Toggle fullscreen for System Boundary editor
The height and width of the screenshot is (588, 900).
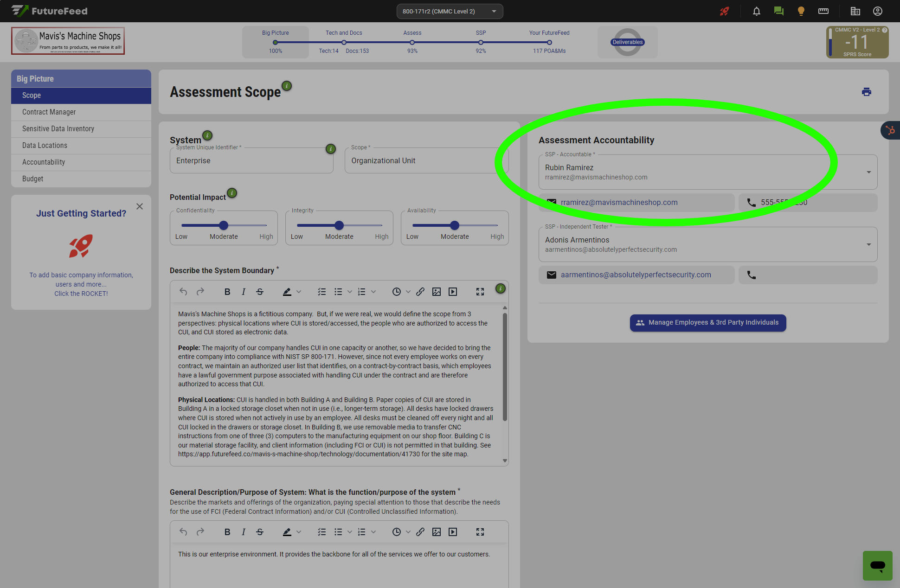coord(480,292)
